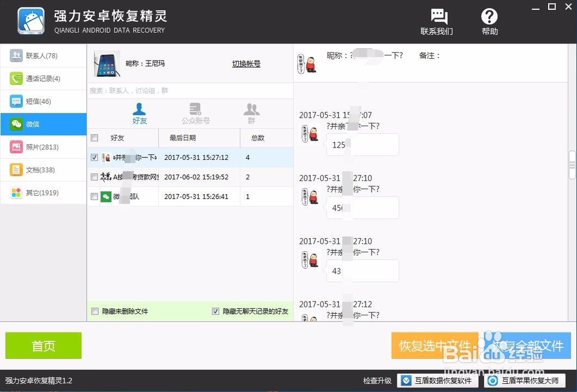This screenshot has height=392, width=577.
Task: Click the chat header contact avatar
Action: tap(307, 63)
